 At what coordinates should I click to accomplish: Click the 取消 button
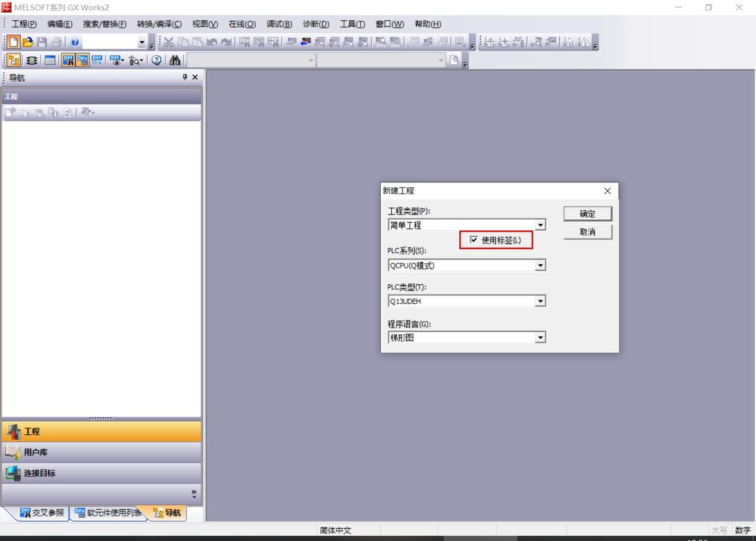tap(587, 232)
